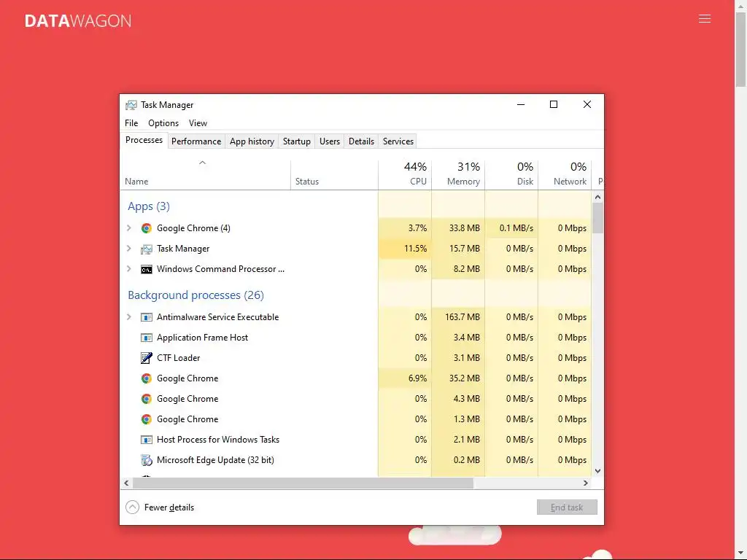Click the CTF Loader pen icon
The width and height of the screenshot is (747, 560).
pyautogui.click(x=146, y=357)
